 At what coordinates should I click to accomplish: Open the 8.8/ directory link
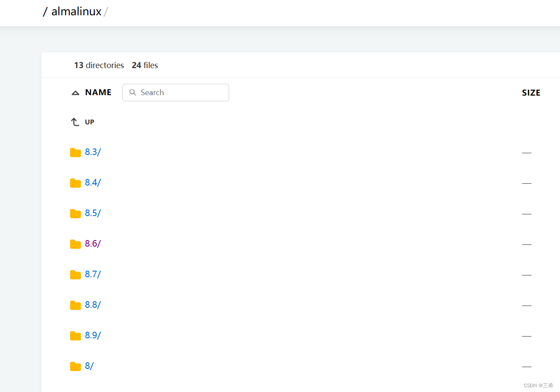pyautogui.click(x=93, y=305)
